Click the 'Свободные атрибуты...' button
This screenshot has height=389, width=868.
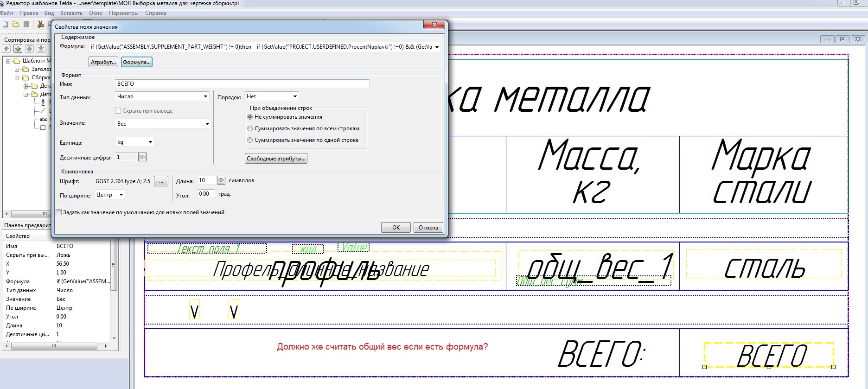point(276,159)
